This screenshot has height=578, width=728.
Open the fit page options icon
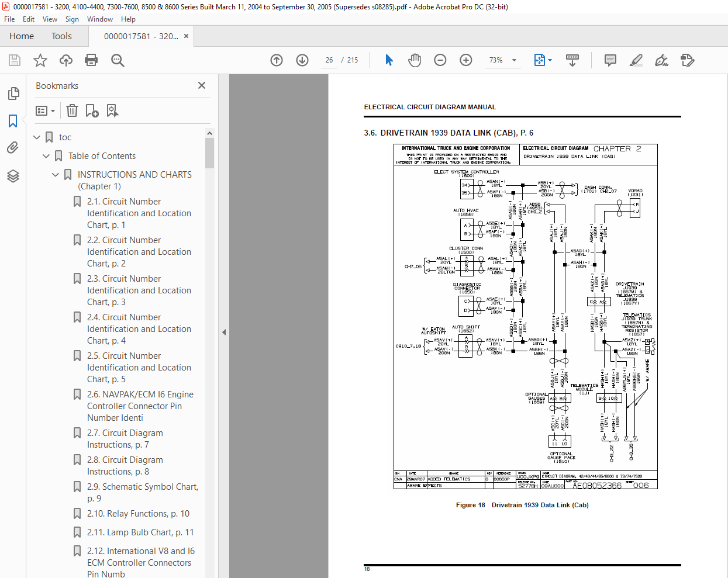pos(543,60)
